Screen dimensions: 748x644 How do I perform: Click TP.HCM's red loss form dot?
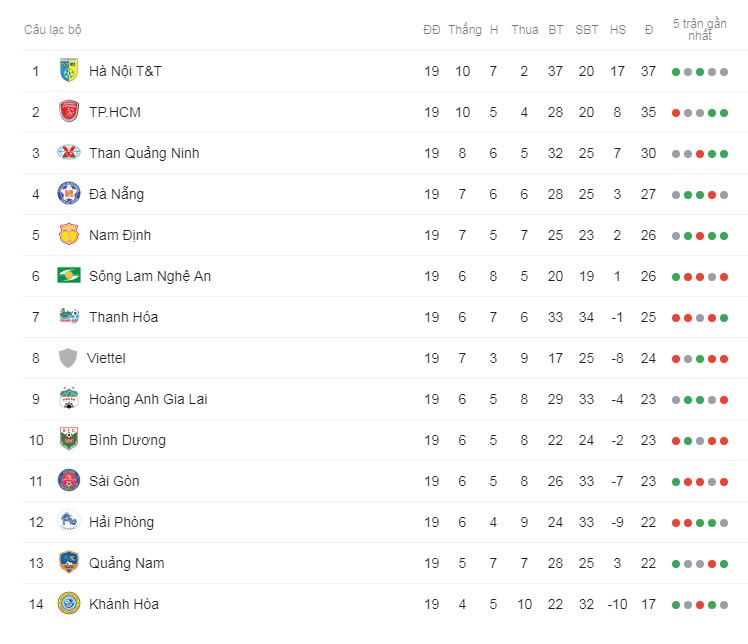[675, 113]
